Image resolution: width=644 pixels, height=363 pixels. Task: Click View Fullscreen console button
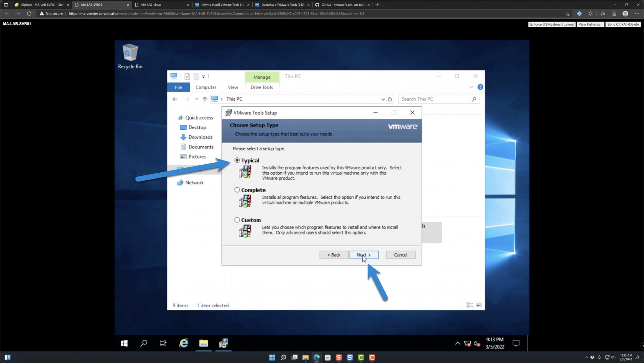590,24
